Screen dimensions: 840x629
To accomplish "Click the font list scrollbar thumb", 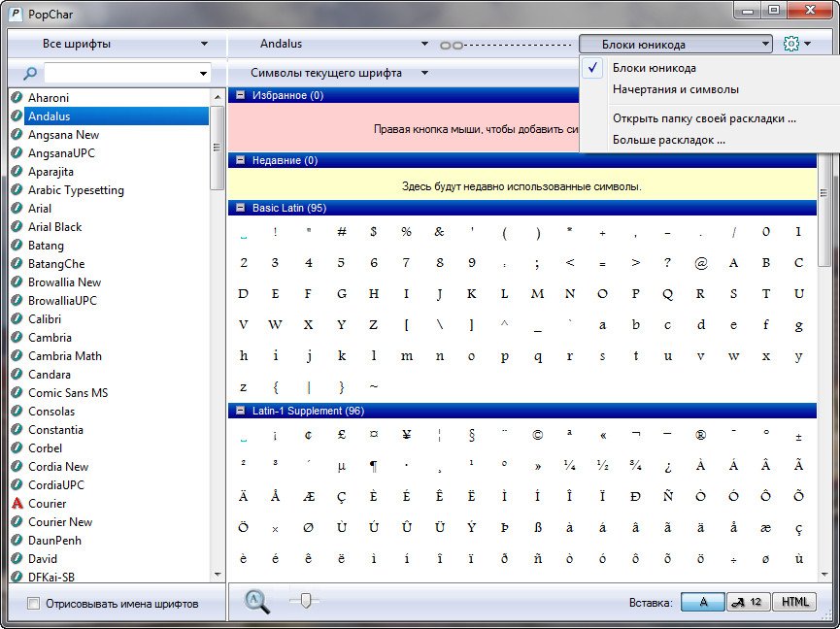I will (217, 148).
